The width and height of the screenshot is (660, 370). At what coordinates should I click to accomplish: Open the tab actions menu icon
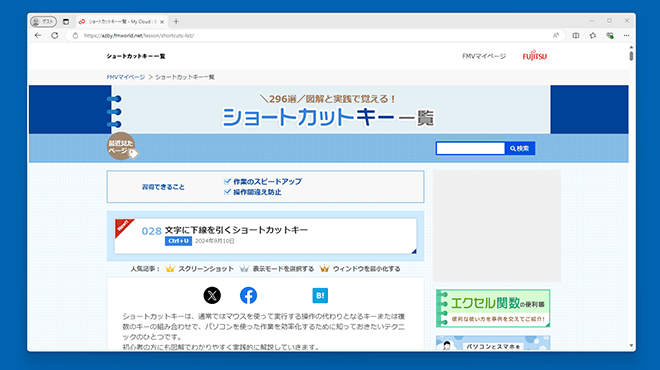coord(66,21)
